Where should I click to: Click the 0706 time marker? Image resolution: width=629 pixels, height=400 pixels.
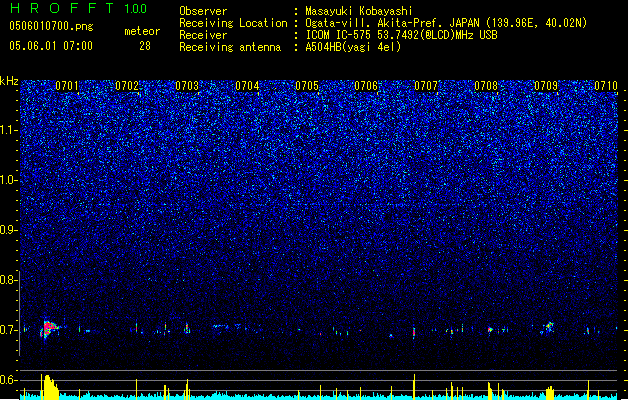click(x=366, y=86)
